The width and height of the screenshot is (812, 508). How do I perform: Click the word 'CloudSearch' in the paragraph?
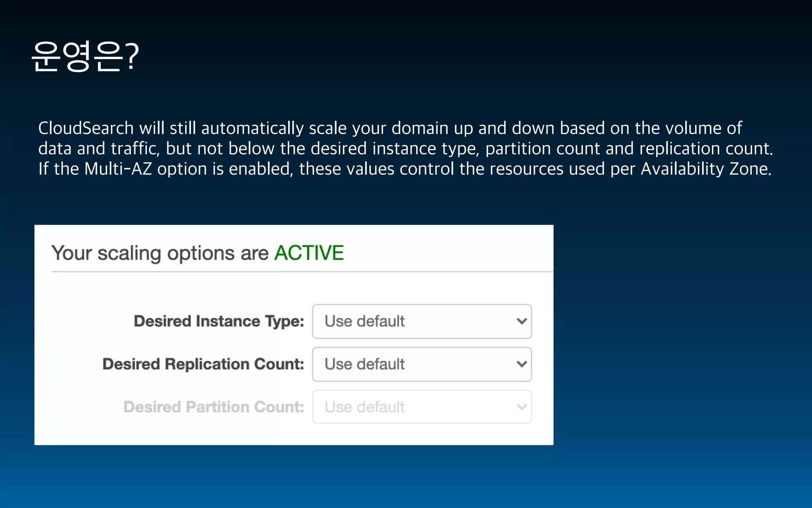[86, 128]
